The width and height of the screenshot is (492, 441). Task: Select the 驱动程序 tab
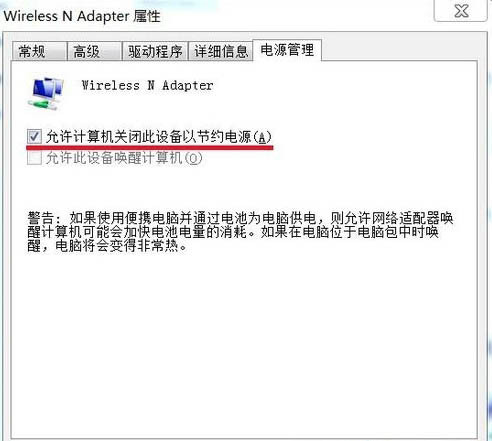click(155, 51)
